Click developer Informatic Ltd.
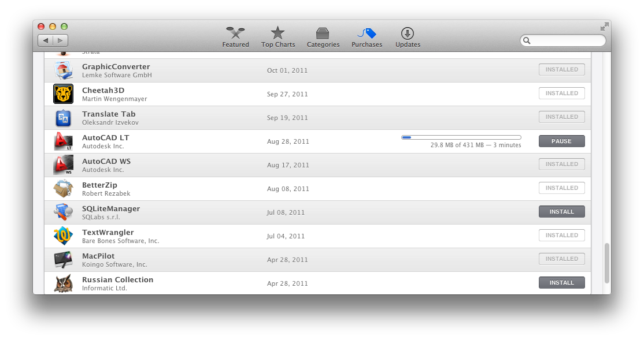This screenshot has height=340, width=644. [x=104, y=288]
